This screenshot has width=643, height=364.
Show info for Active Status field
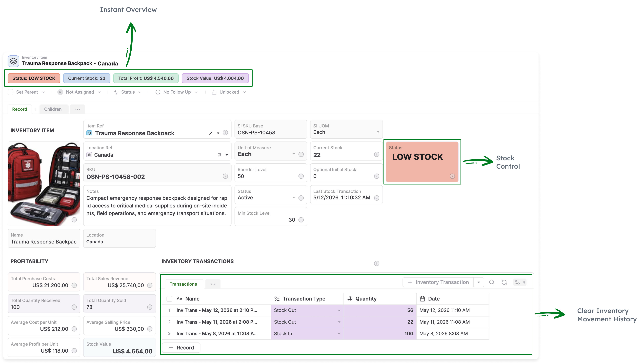[x=301, y=198]
